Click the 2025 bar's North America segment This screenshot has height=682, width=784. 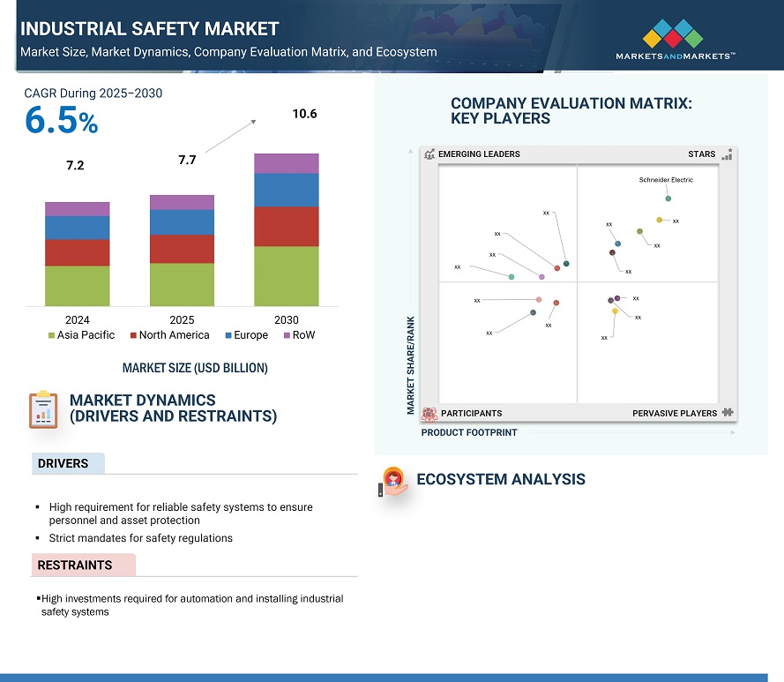tap(182, 249)
